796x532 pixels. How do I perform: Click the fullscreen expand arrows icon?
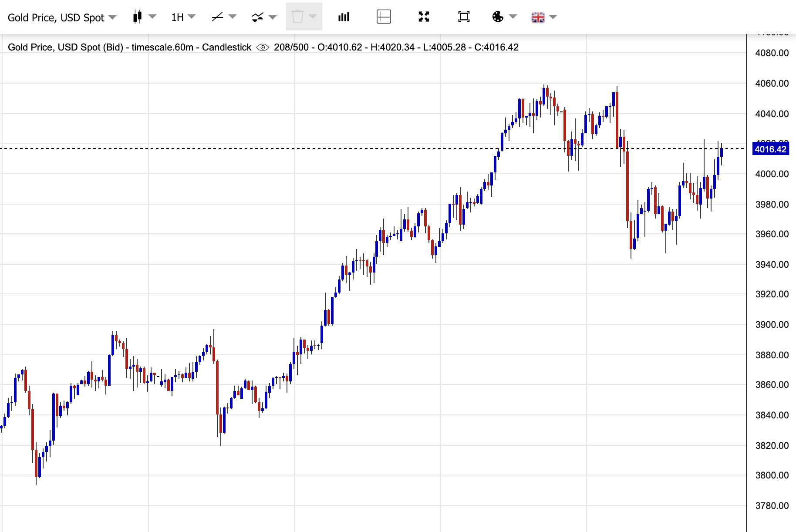coord(424,17)
